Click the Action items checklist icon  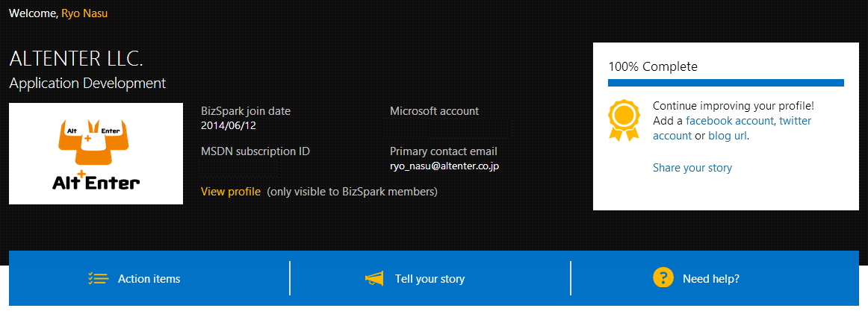pyautogui.click(x=97, y=278)
